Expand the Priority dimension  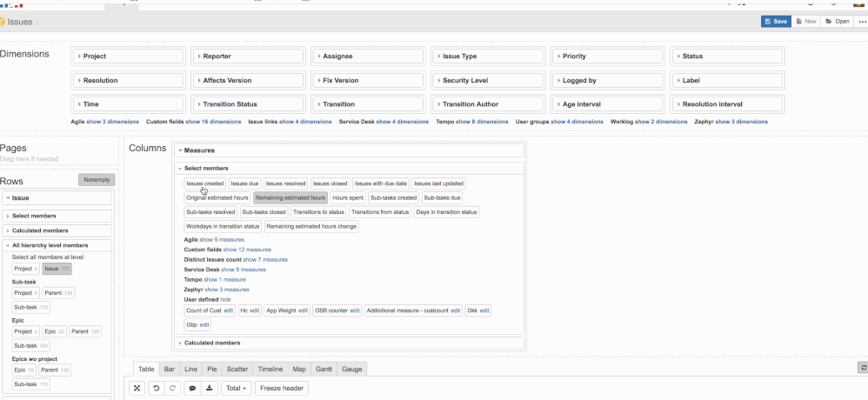(x=608, y=57)
